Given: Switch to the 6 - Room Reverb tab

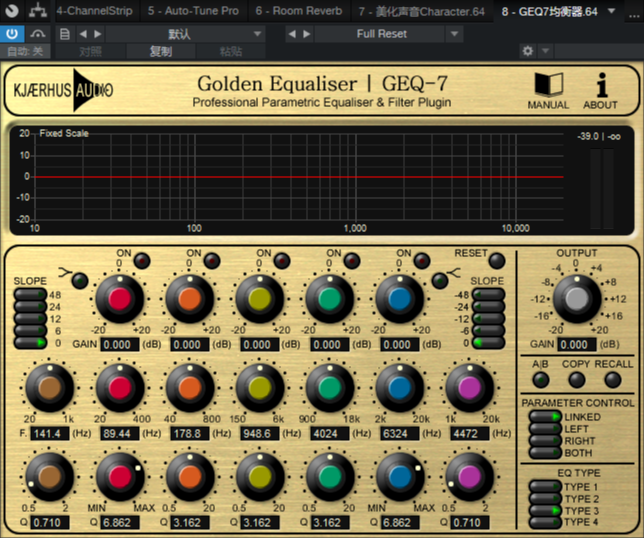Looking at the screenshot, I should [x=299, y=11].
